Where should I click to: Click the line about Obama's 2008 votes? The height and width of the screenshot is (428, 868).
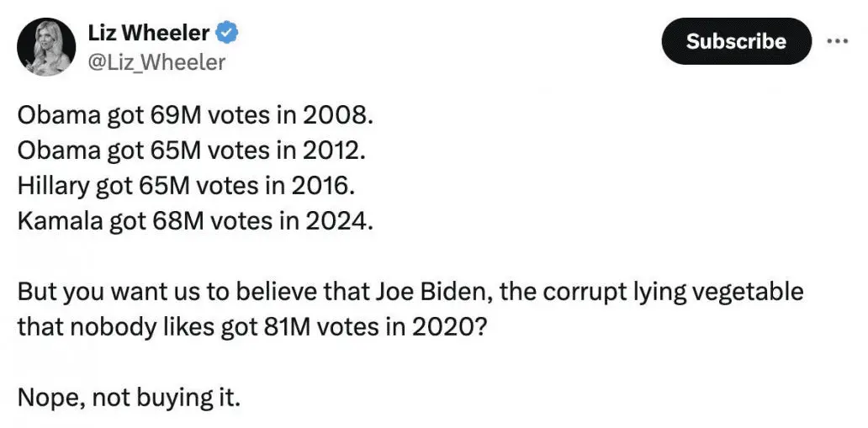[194, 115]
